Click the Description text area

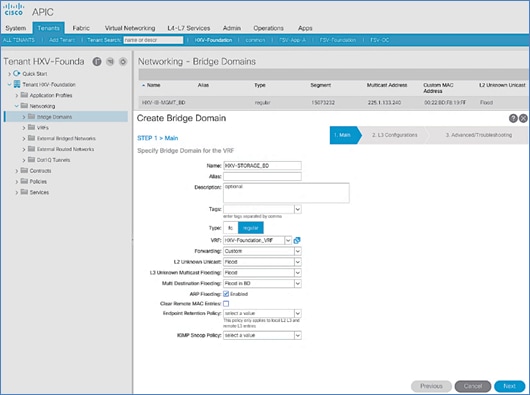tap(286, 193)
